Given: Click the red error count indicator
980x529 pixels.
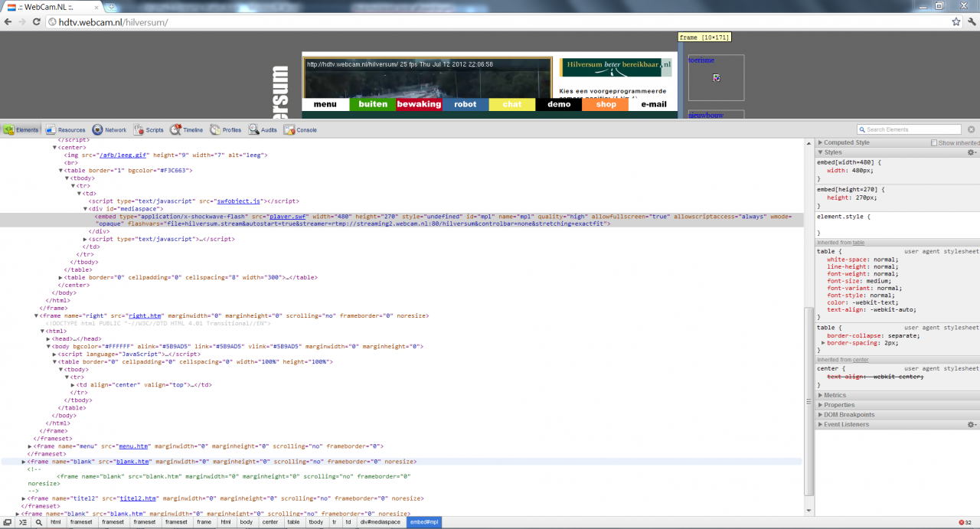Looking at the screenshot, I should [x=965, y=522].
